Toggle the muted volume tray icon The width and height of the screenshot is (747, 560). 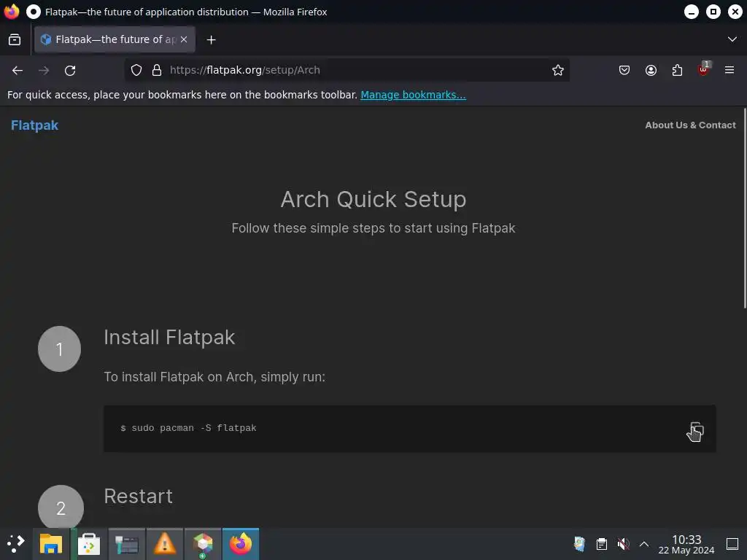623,543
